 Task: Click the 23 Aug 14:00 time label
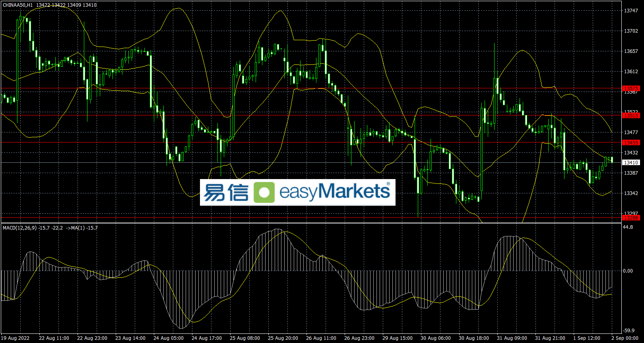tap(130, 338)
